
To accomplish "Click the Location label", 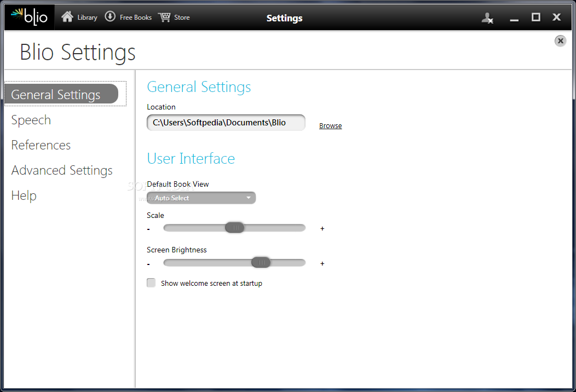I will point(161,107).
